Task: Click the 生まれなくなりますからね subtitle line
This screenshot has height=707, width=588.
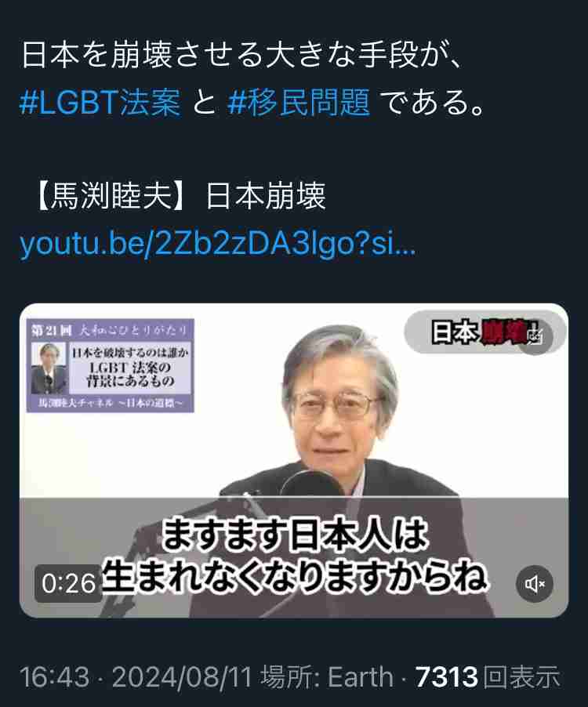Action: tap(293, 576)
